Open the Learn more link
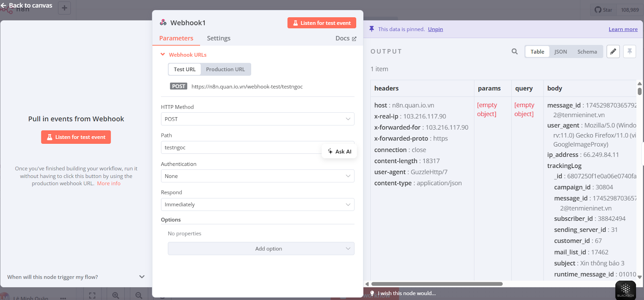 (623, 29)
